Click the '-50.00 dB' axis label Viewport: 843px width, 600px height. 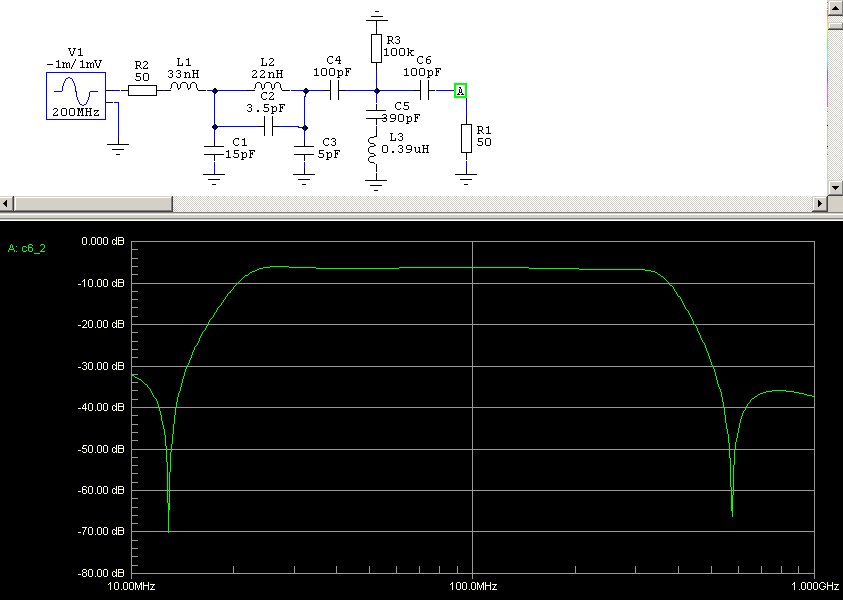pyautogui.click(x=101, y=448)
